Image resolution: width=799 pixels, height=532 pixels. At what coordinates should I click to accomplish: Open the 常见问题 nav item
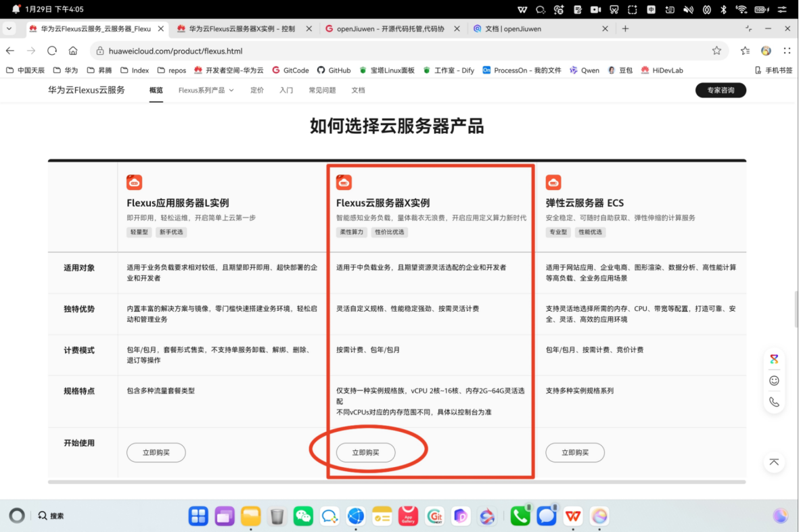(322, 90)
